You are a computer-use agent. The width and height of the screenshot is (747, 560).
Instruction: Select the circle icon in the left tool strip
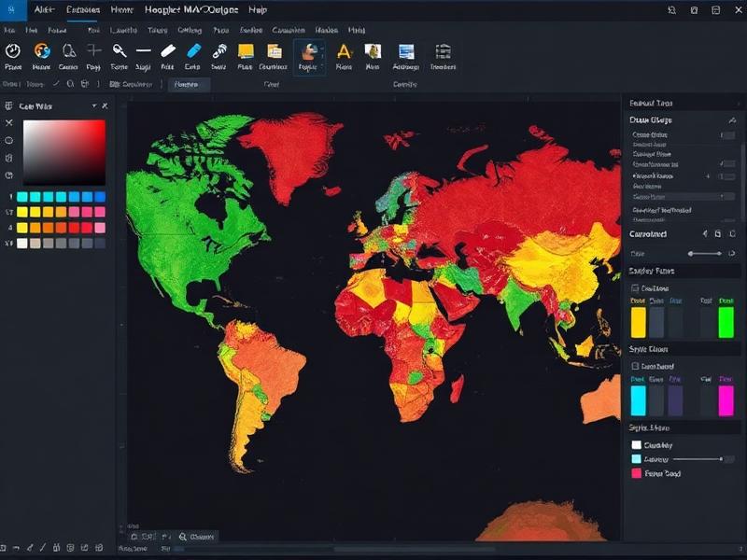(8, 141)
